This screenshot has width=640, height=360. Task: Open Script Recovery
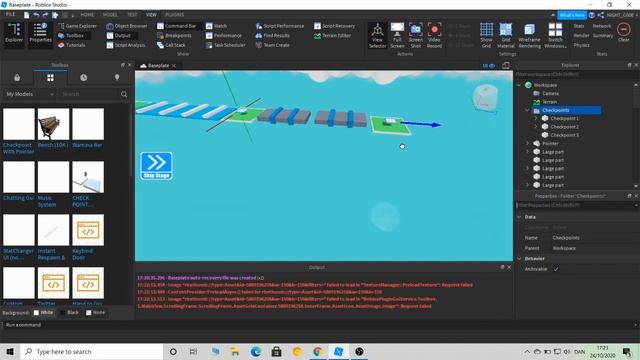tap(334, 26)
